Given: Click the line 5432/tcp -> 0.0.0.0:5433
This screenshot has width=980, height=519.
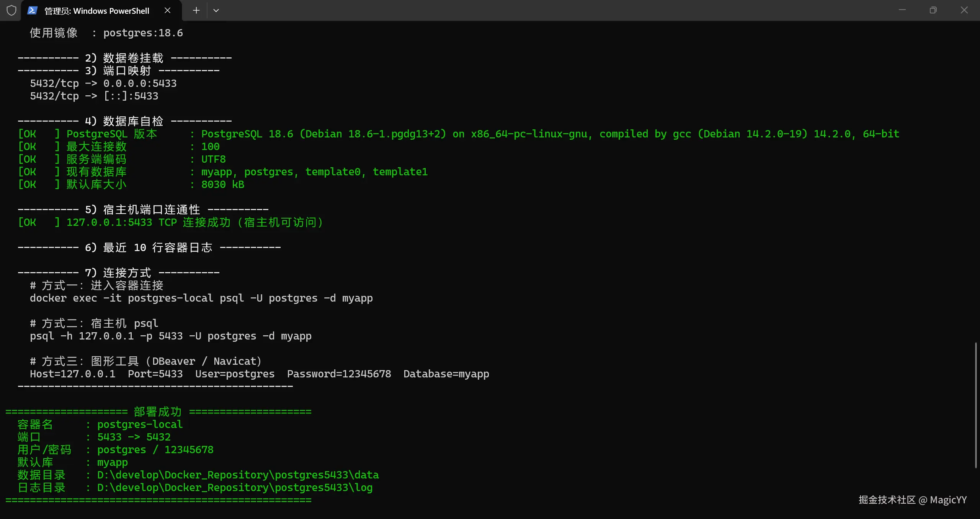Looking at the screenshot, I should pos(103,83).
